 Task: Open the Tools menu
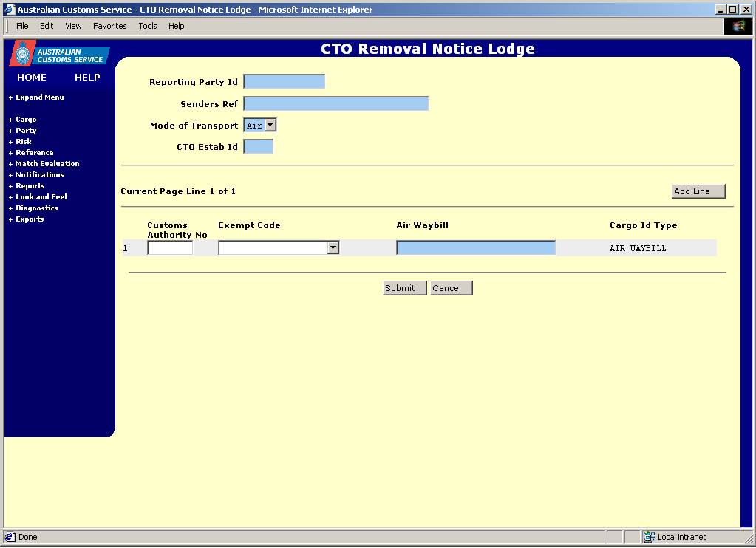[148, 26]
